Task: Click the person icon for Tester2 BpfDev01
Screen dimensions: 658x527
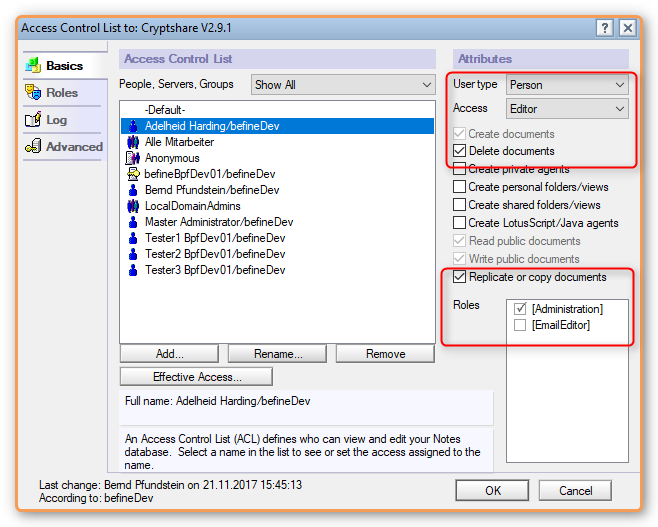Action: click(133, 253)
